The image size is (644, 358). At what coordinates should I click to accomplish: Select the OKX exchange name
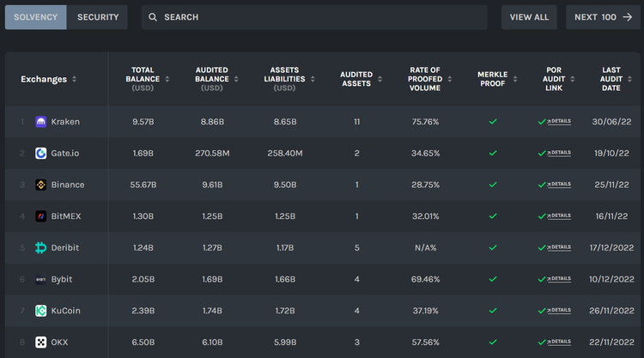coord(59,342)
